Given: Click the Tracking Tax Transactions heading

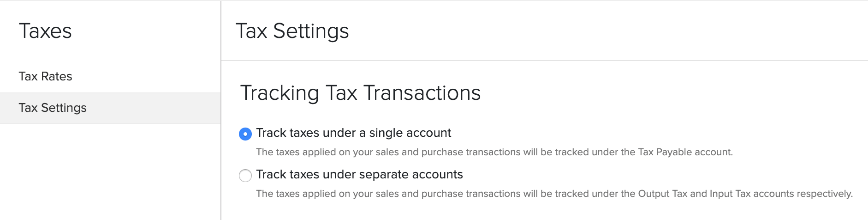Looking at the screenshot, I should coord(360,93).
